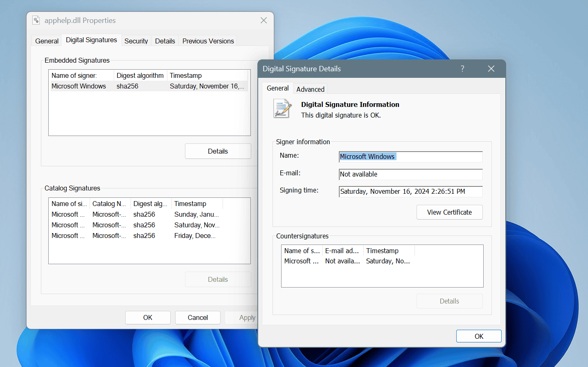Screen dimensions: 588x367
Task: Close the apphelp.dll Properties window
Action: coord(264,20)
